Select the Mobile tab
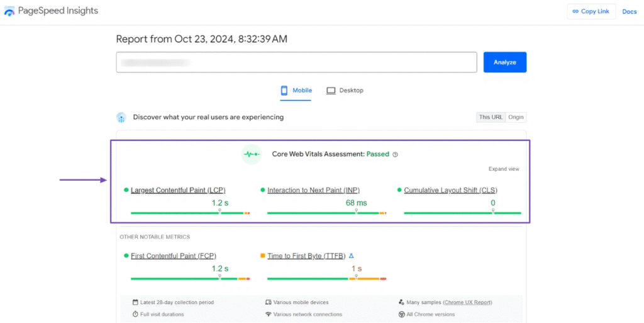This screenshot has width=644, height=323. tap(296, 91)
